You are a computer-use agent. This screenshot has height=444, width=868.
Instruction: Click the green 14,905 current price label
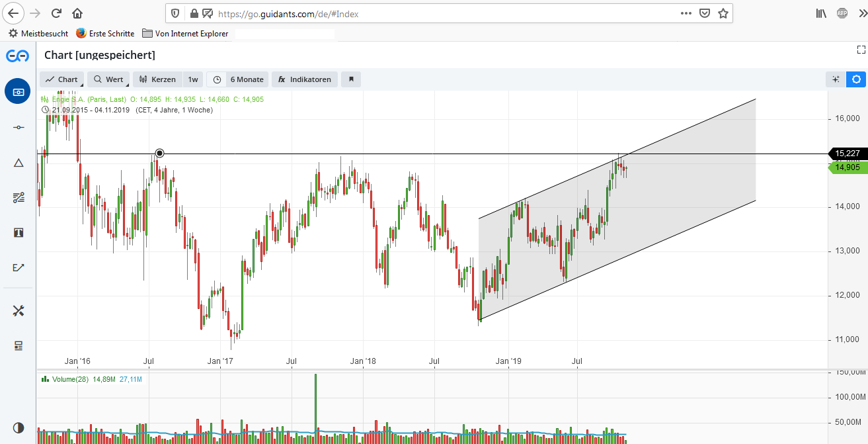(x=848, y=167)
